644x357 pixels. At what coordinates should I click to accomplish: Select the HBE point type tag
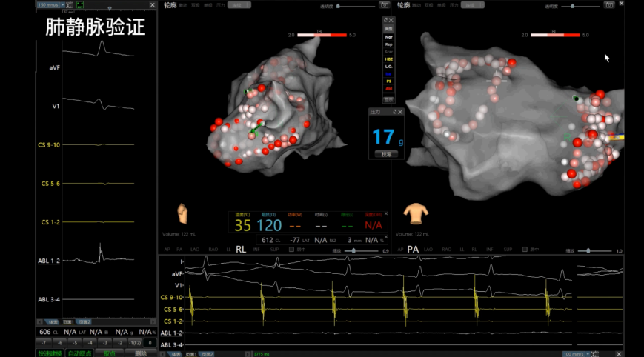[388, 59]
